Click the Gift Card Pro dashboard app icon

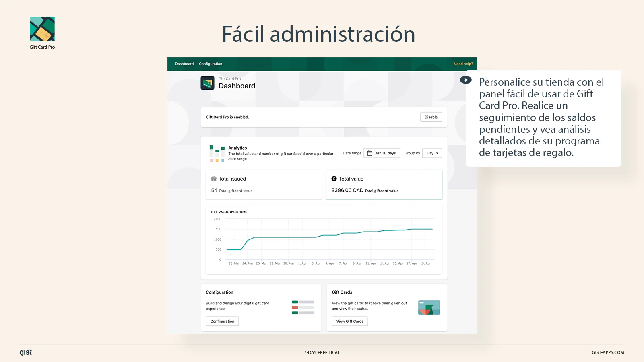point(208,83)
